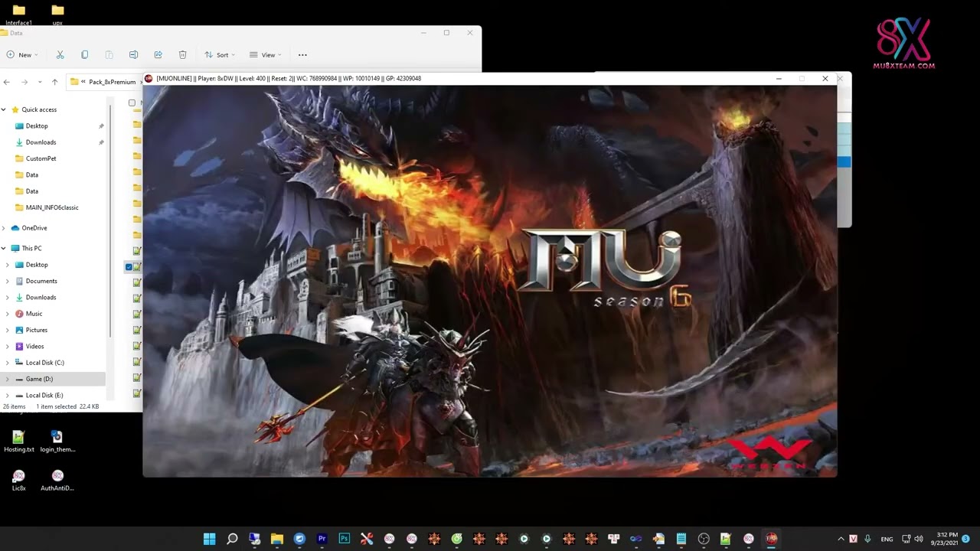Go back with Explorer's back arrow

coord(6,82)
